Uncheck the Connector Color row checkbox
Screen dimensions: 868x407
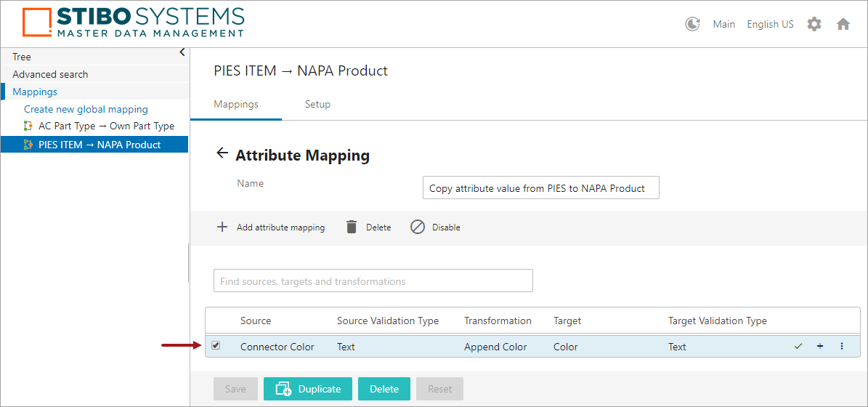[x=216, y=346]
